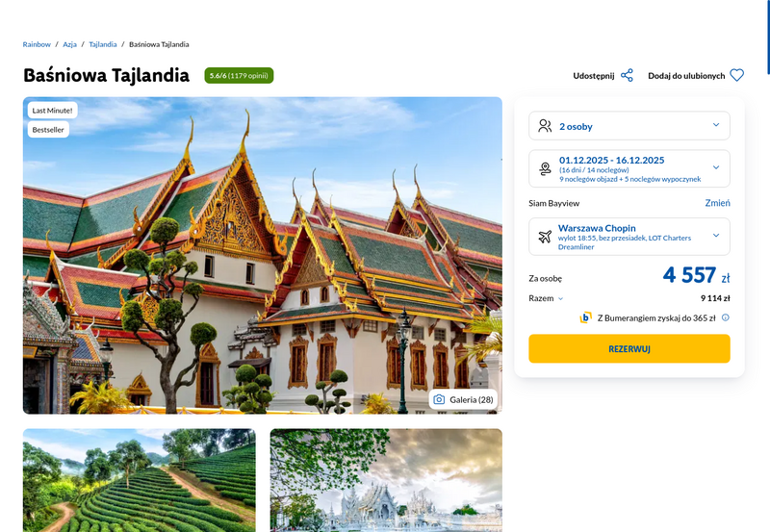
Task: Expand the 2 osoby travellers dropdown
Action: pyautogui.click(x=629, y=126)
